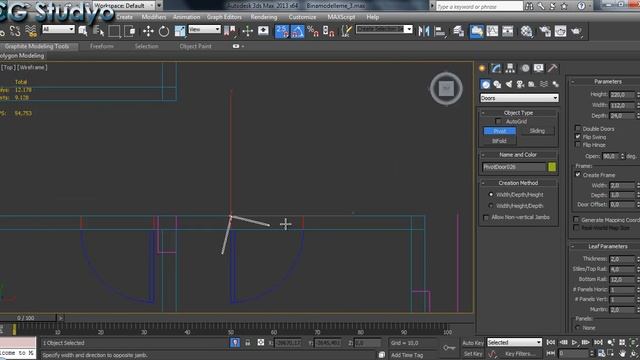The image size is (640, 360).
Task: Open the Motion command panel
Action: [525, 68]
